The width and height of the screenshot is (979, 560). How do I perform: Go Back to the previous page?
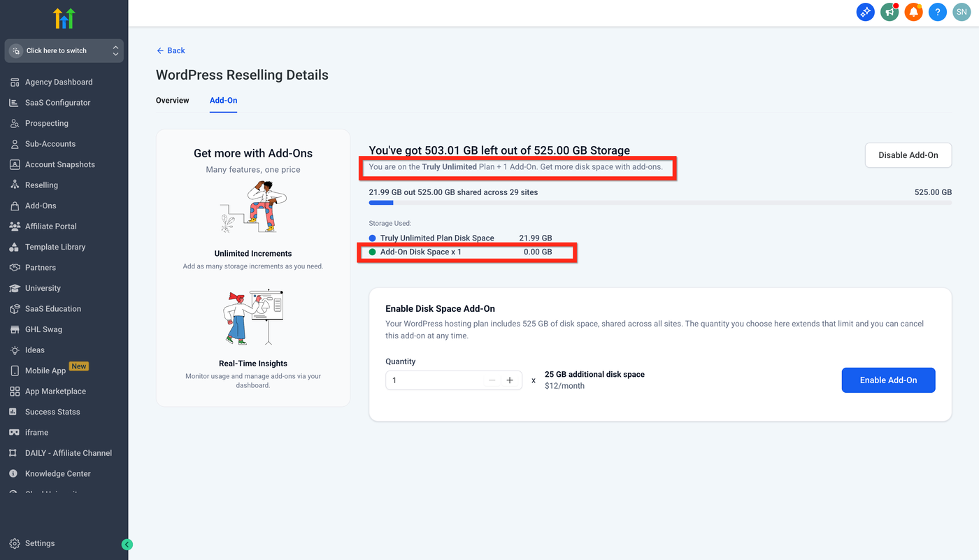pyautogui.click(x=171, y=50)
